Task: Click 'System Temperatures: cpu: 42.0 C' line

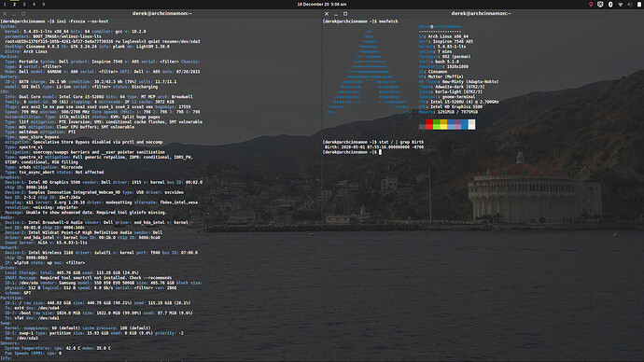Action: point(58,348)
